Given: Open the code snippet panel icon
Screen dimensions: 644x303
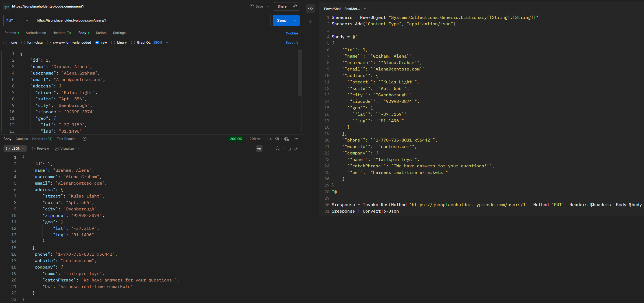Looking at the screenshot, I should (310, 9).
